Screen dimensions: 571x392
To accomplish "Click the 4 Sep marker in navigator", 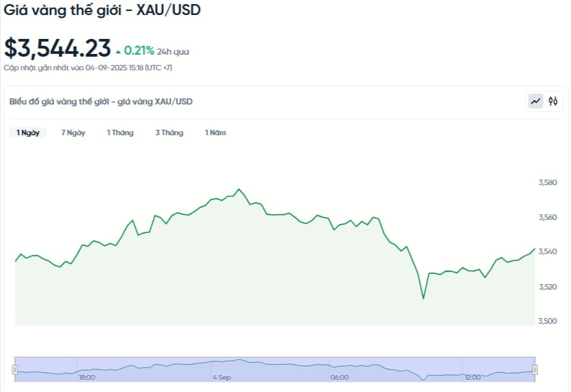I will [x=222, y=378].
